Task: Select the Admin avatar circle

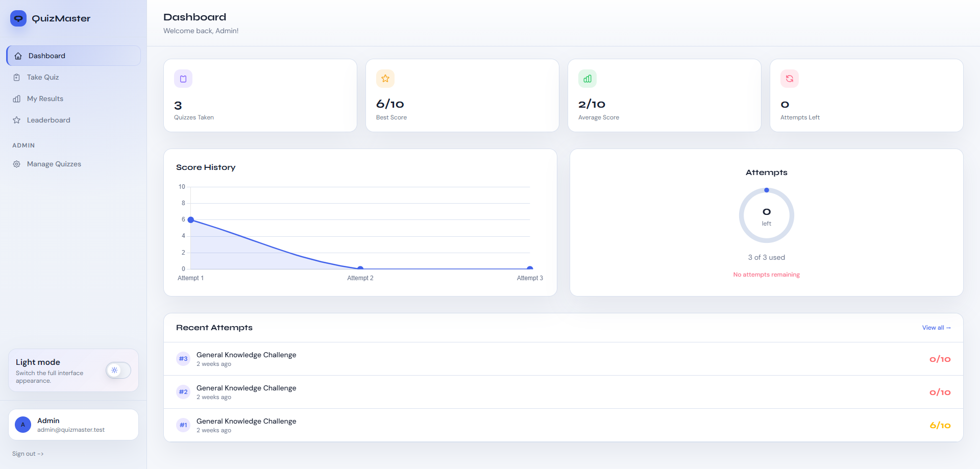Action: (x=22, y=424)
